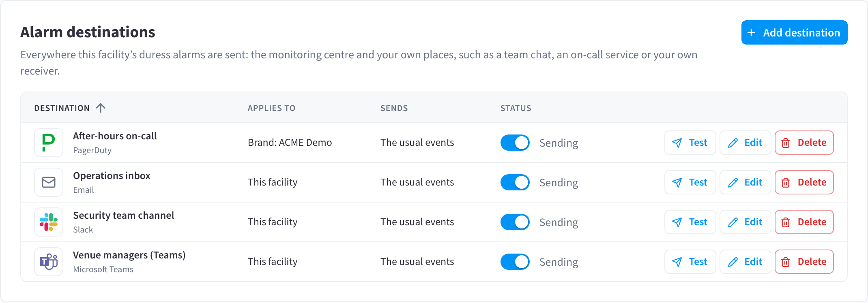Screen dimensions: 868x303
Task: Click the Applies To column header
Action: pyautogui.click(x=271, y=108)
